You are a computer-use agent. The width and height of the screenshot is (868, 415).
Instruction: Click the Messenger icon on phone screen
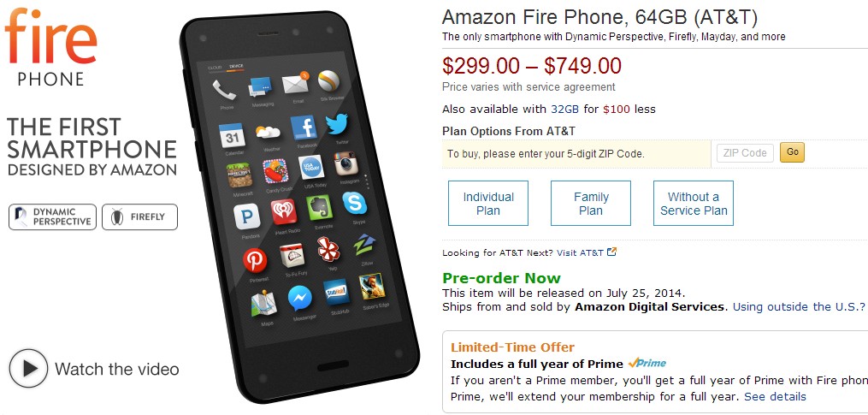coord(300,299)
